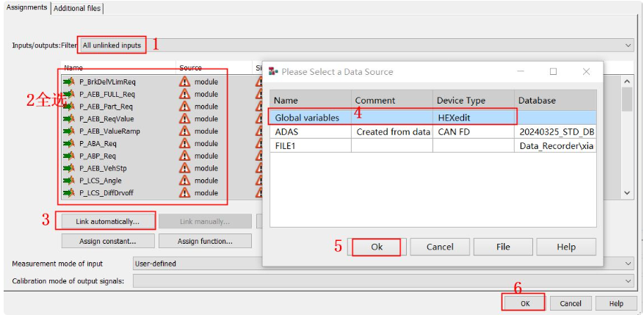Click the data source dialog title icon

(x=274, y=72)
